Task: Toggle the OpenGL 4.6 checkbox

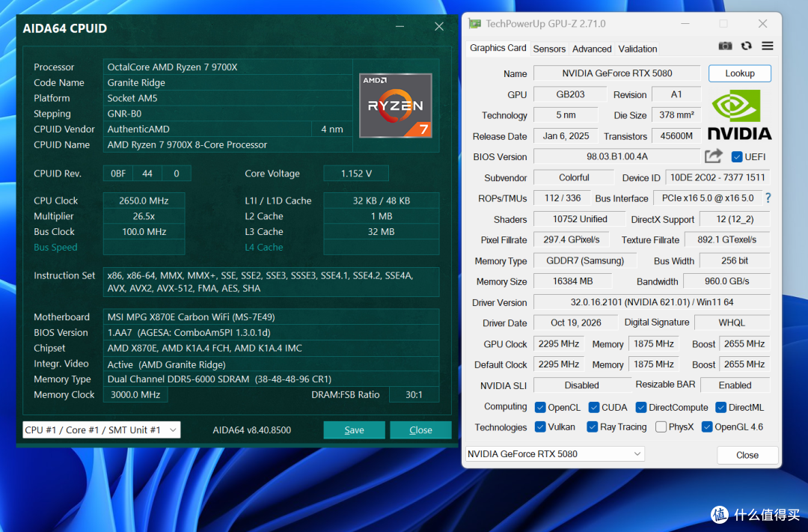Action: [707, 426]
